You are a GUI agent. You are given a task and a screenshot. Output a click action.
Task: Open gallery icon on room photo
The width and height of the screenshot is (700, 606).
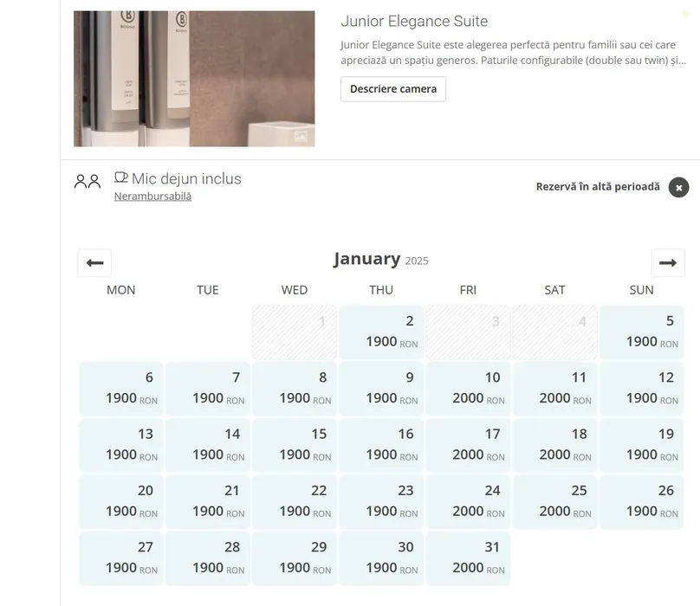tap(301, 136)
